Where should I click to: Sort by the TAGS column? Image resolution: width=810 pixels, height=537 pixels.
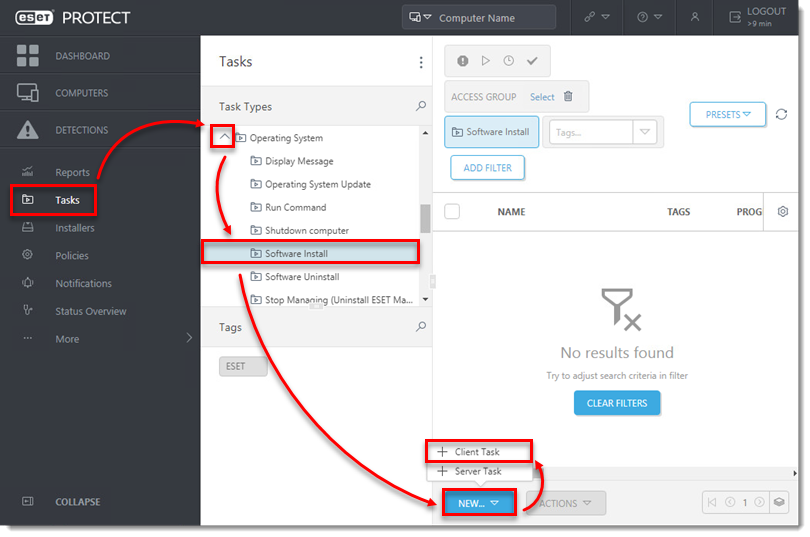tap(678, 212)
